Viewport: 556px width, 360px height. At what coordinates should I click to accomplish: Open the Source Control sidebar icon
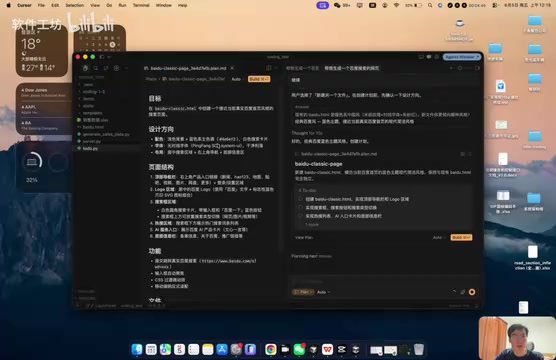(106, 68)
